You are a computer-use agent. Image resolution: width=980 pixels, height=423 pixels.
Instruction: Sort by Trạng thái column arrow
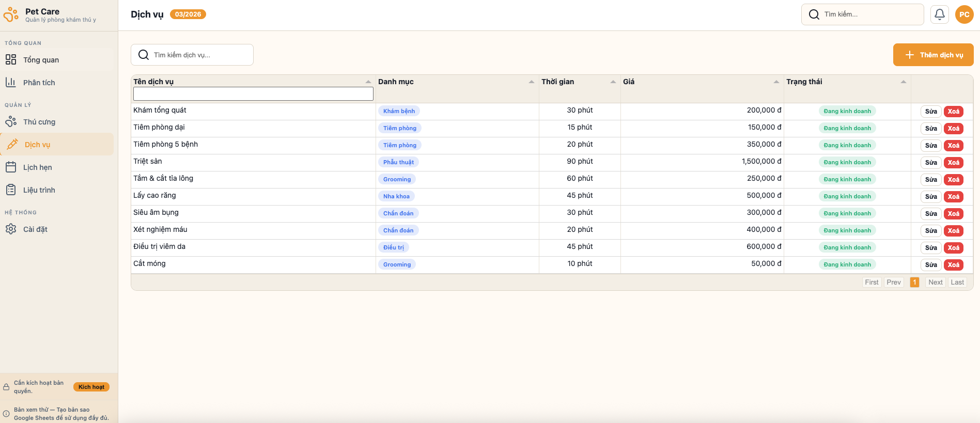pyautogui.click(x=903, y=82)
